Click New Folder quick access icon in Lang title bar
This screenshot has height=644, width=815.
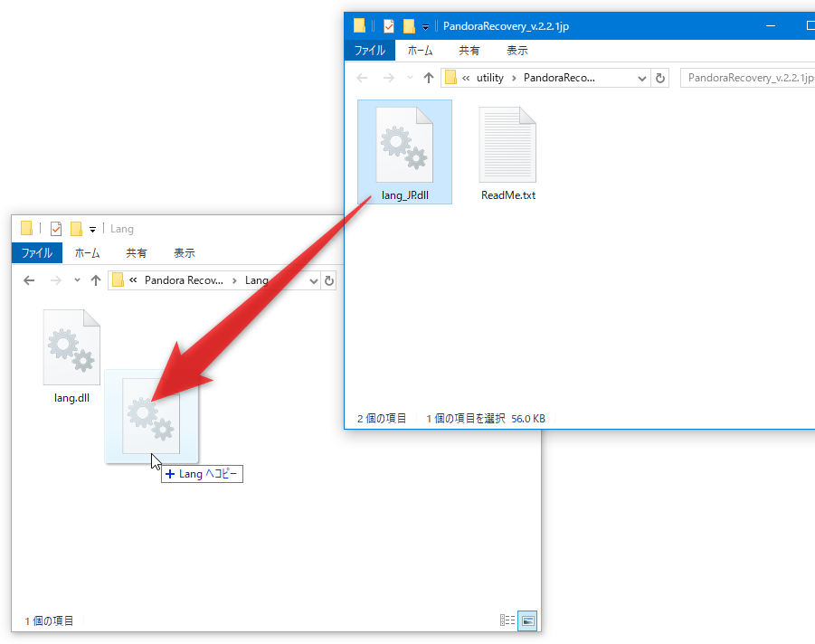tap(76, 229)
